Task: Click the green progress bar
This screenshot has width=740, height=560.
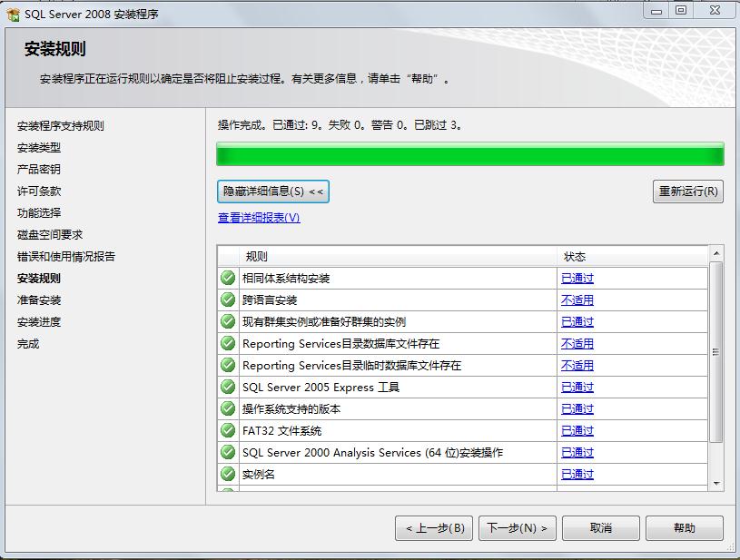Action: coord(469,154)
